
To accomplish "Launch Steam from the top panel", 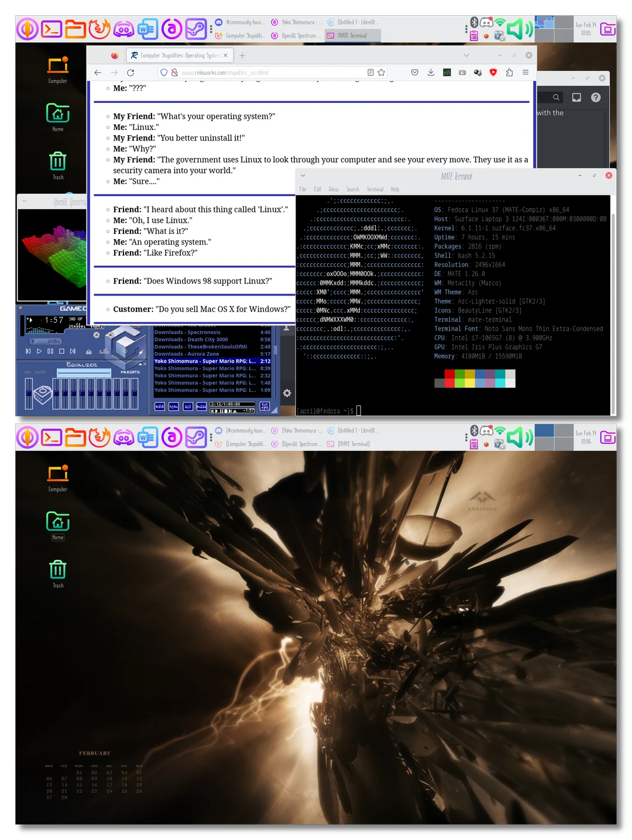I will tap(197, 28).
